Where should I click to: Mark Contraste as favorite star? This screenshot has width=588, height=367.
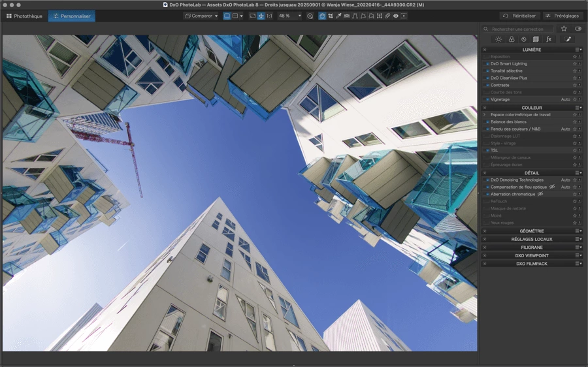pyautogui.click(x=574, y=85)
